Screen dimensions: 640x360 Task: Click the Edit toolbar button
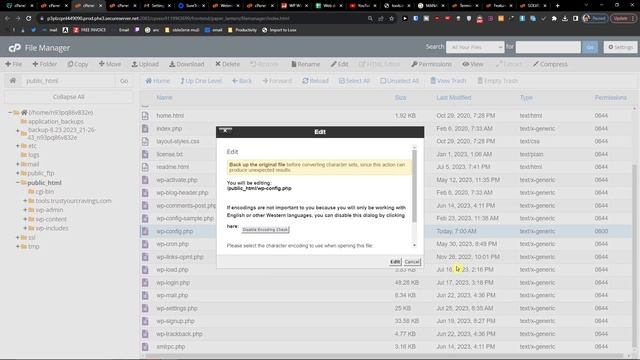point(340,64)
